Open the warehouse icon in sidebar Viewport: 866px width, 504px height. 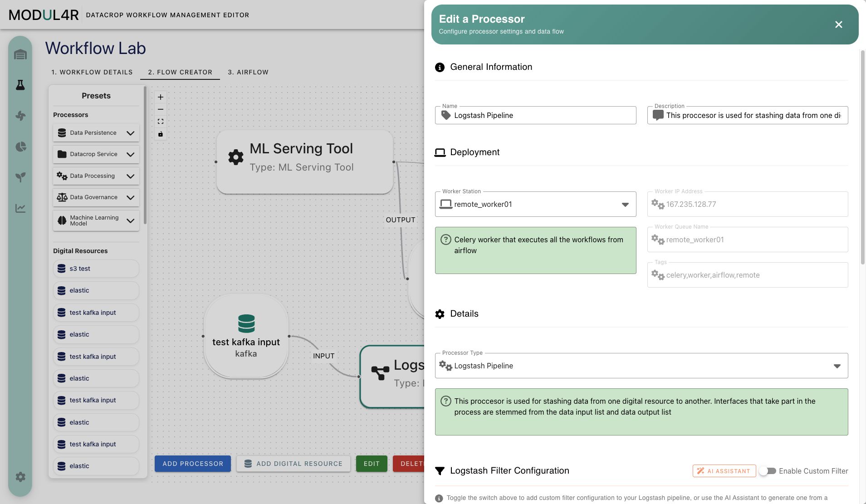[20, 55]
